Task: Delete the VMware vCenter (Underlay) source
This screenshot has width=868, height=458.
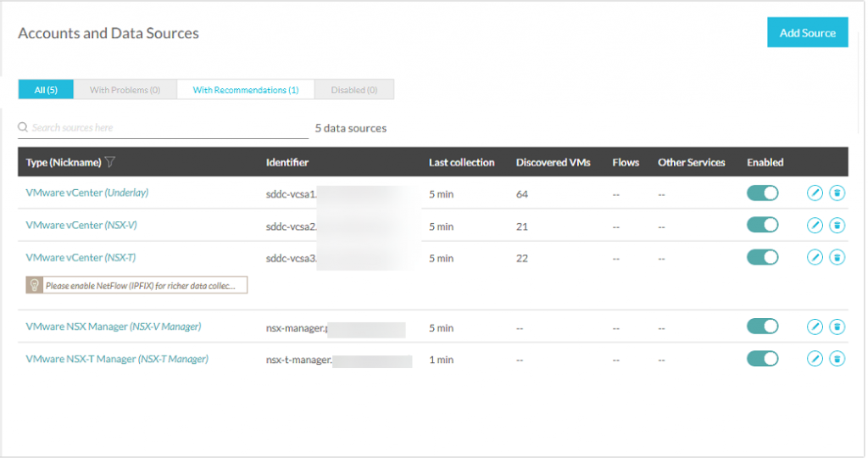Action: pos(837,193)
